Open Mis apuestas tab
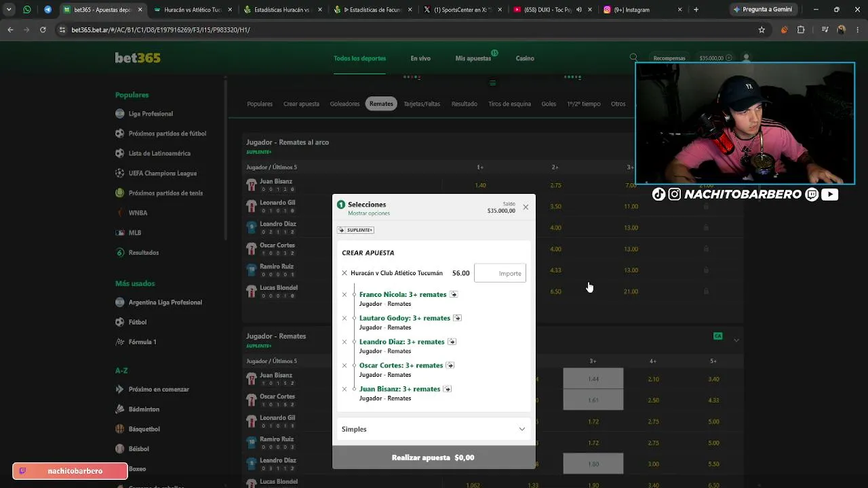868x488 pixels. pyautogui.click(x=473, y=58)
